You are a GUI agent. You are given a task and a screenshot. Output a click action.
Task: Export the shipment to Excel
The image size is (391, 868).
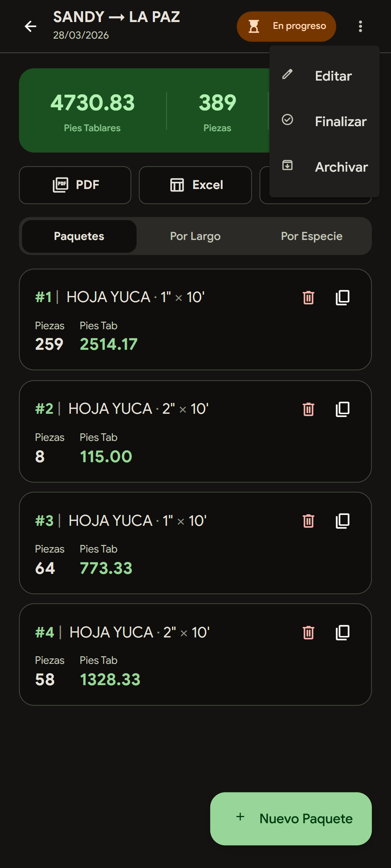coord(195,185)
